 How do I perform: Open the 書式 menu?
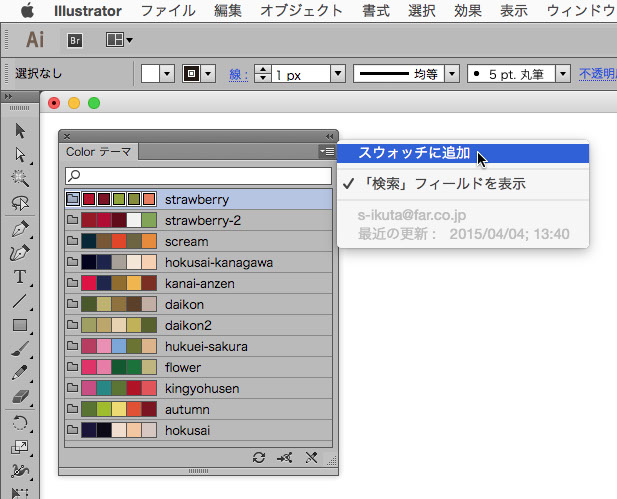376,11
